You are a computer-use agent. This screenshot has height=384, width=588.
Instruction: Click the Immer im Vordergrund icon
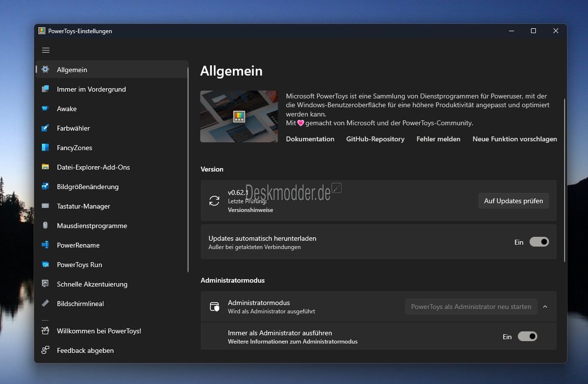45,89
